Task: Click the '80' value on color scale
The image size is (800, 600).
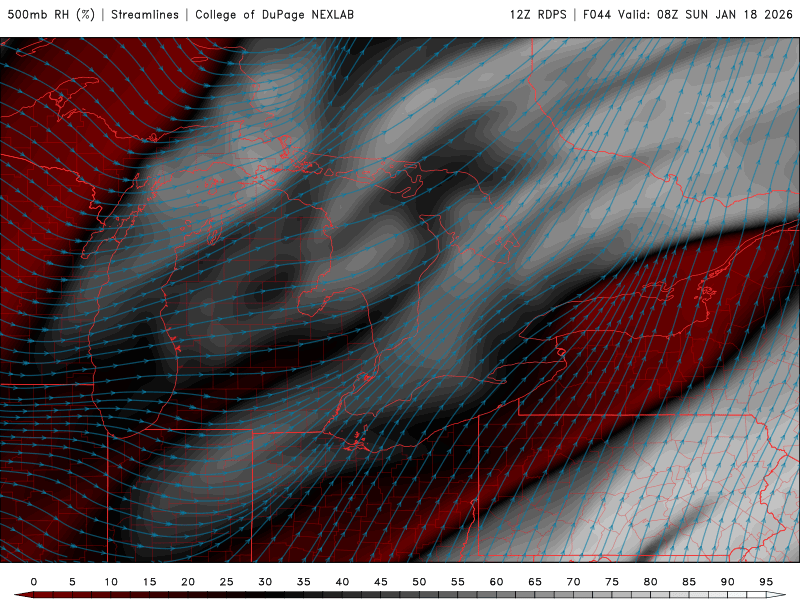Action: pyautogui.click(x=651, y=582)
